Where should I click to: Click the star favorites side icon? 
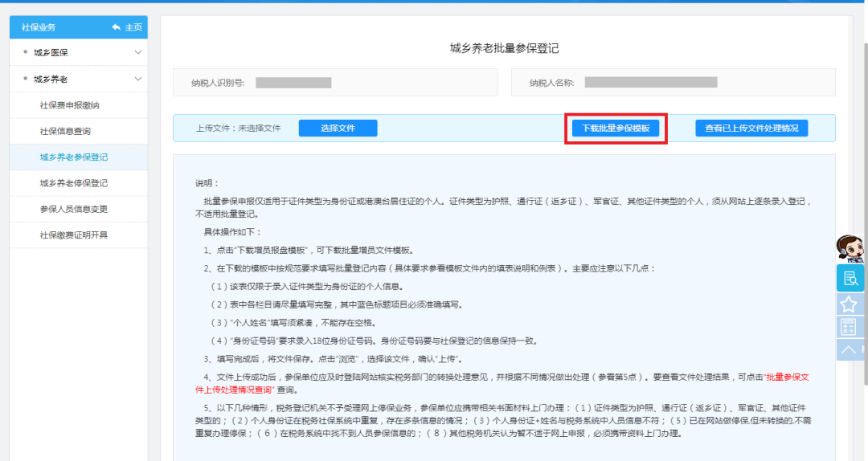pos(849,304)
